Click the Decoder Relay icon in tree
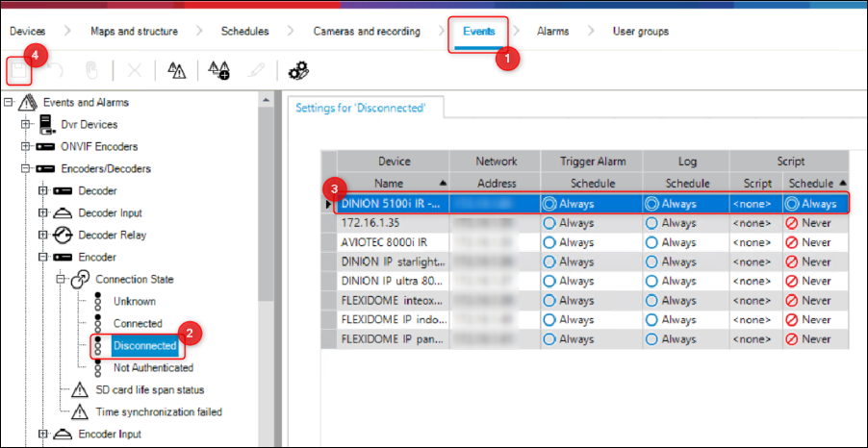This screenshot has height=448, width=868. pyautogui.click(x=63, y=235)
